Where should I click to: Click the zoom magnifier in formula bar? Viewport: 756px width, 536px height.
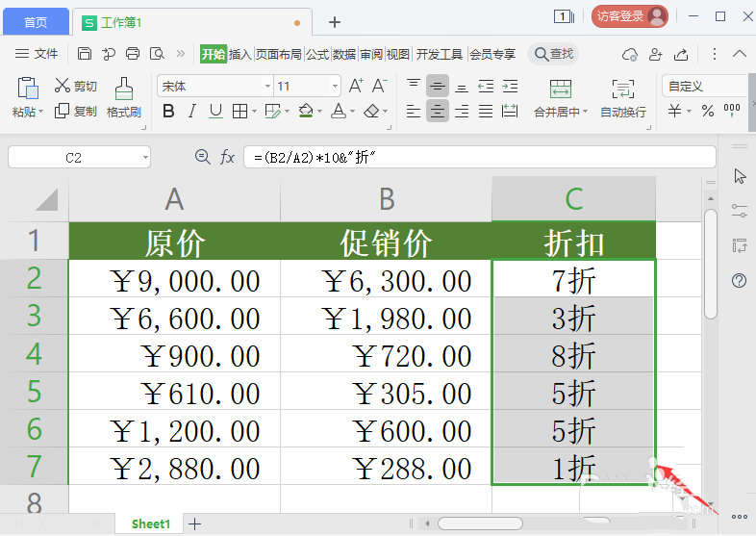point(203,157)
